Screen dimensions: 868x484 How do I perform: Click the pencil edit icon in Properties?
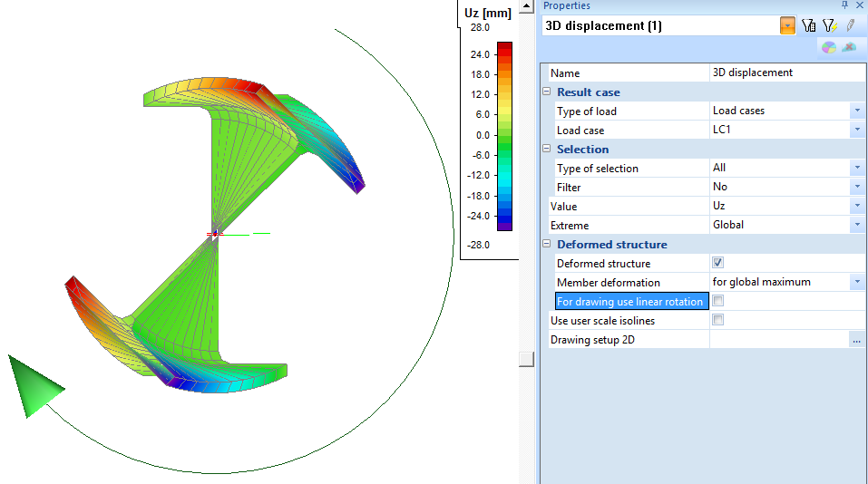(850, 26)
